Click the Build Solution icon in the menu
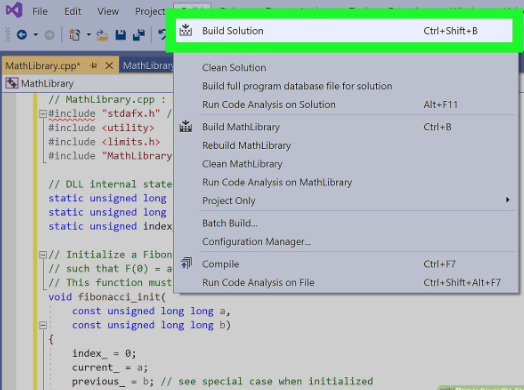 coord(185,30)
